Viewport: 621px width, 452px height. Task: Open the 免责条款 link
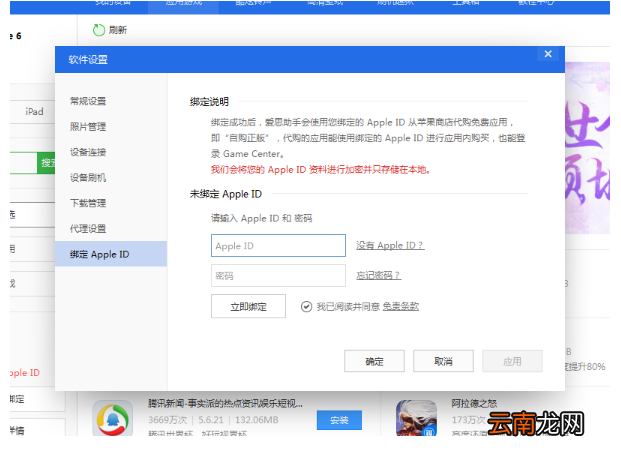pos(401,306)
